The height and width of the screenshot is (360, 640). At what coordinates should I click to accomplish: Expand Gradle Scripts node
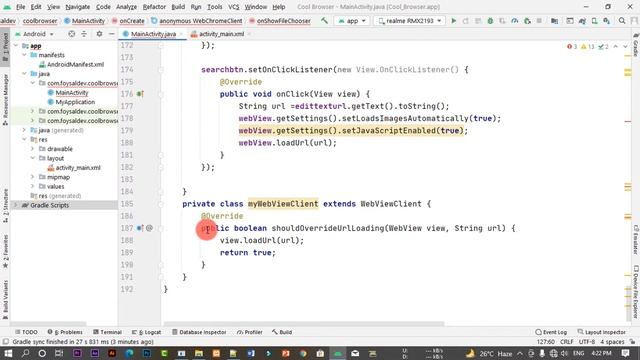click(16, 205)
